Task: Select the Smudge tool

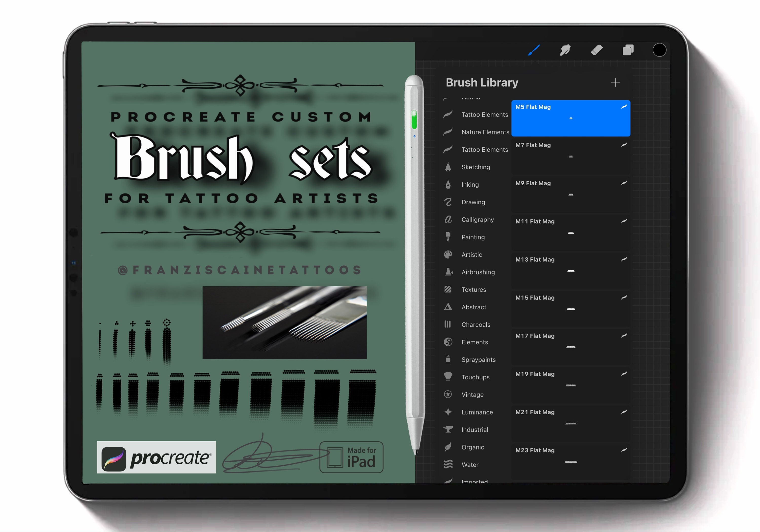Action: 565,50
